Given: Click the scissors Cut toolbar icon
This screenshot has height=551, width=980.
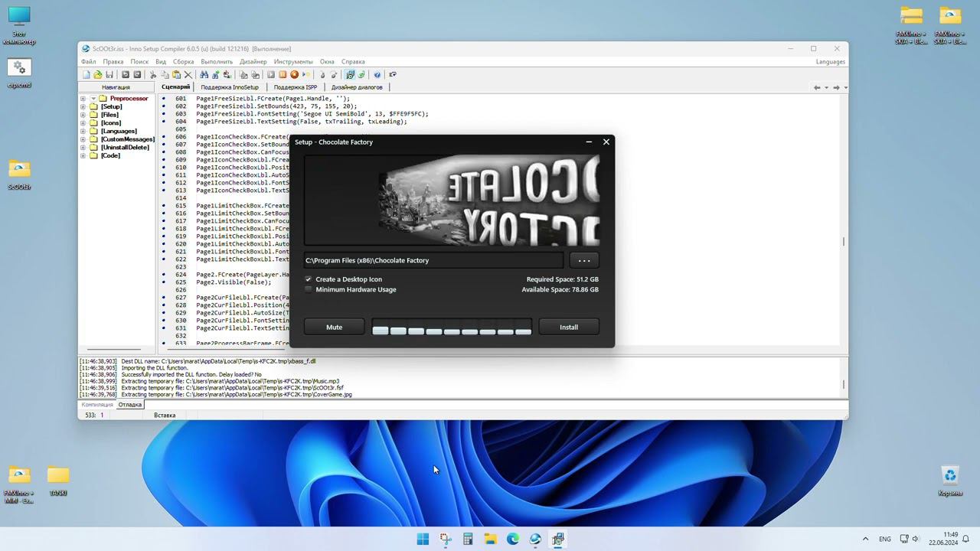Looking at the screenshot, I should [153, 74].
